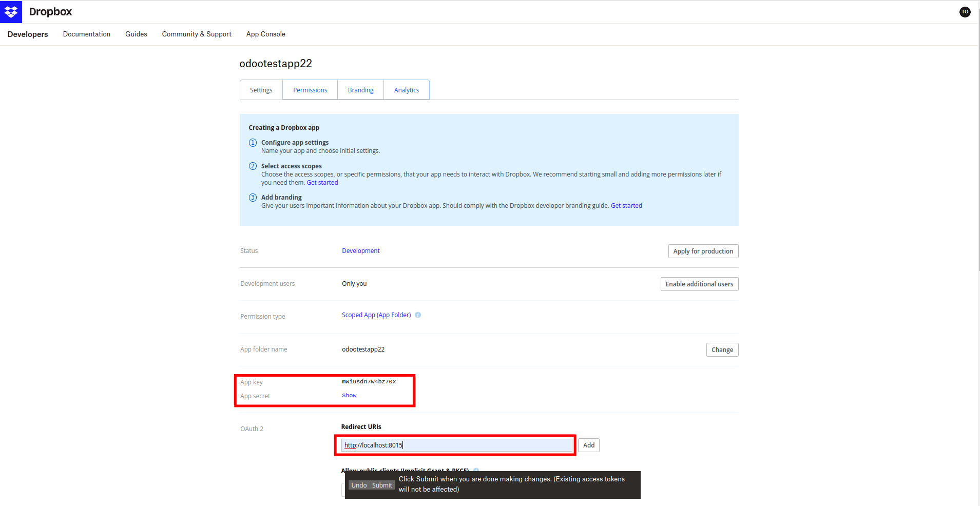The height and width of the screenshot is (506, 980).
Task: Click the info icon beside Scoped App
Action: pos(418,315)
